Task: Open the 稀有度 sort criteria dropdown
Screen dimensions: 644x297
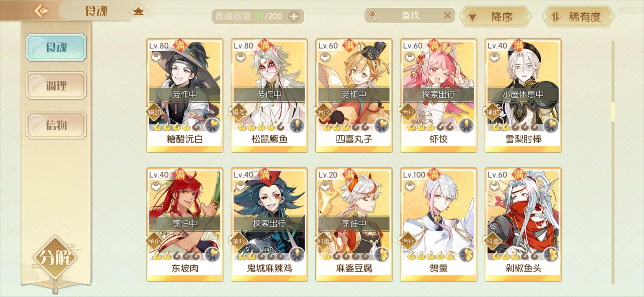Action: pyautogui.click(x=578, y=17)
